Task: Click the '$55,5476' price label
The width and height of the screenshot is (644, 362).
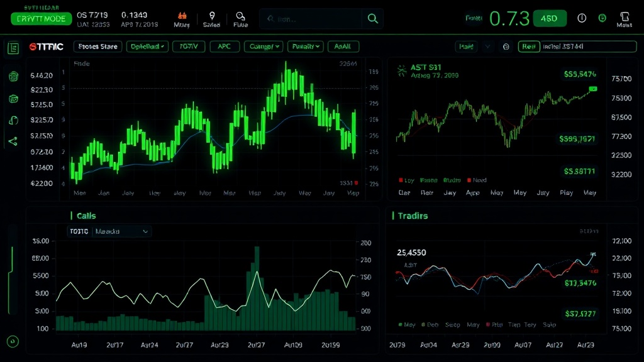Action: pyautogui.click(x=580, y=74)
